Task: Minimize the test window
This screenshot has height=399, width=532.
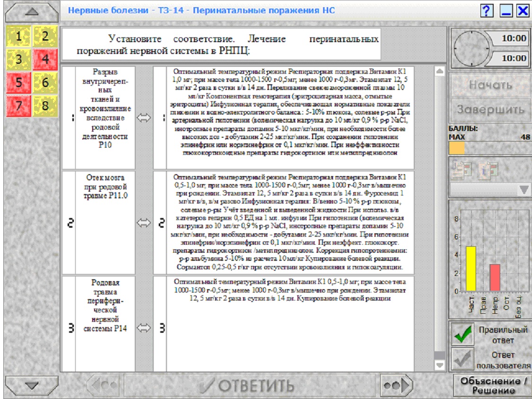Action: click(x=506, y=11)
